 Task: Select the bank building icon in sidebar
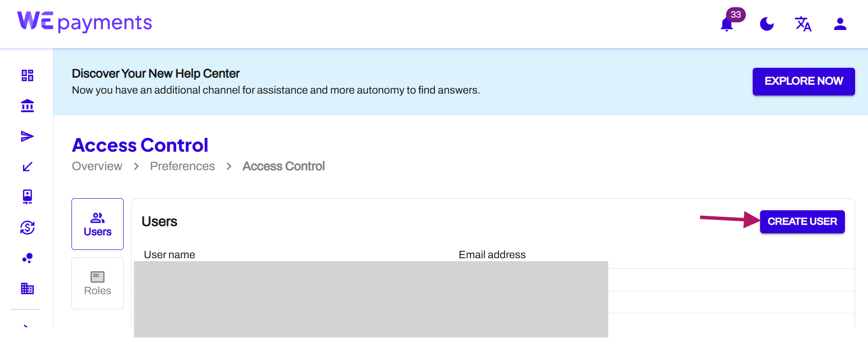pyautogui.click(x=27, y=106)
